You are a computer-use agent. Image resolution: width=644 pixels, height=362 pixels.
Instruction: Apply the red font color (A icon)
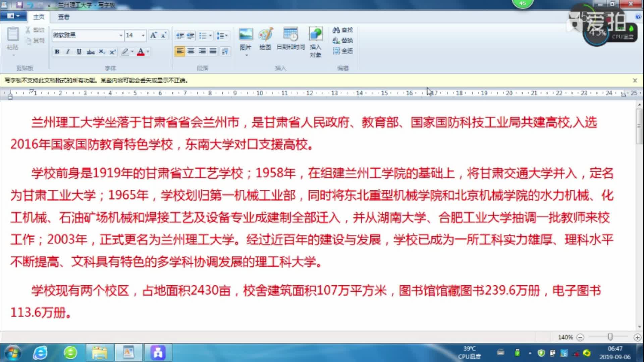pos(141,52)
